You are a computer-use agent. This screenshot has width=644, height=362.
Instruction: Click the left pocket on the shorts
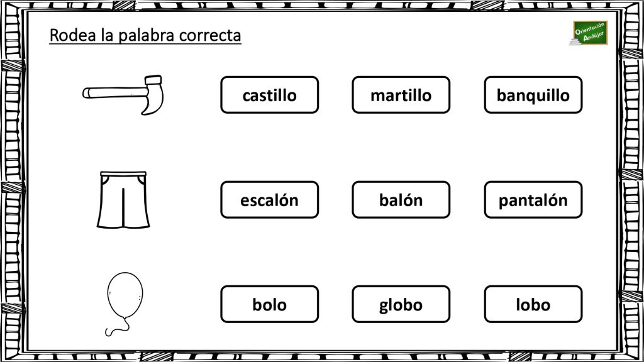(105, 179)
